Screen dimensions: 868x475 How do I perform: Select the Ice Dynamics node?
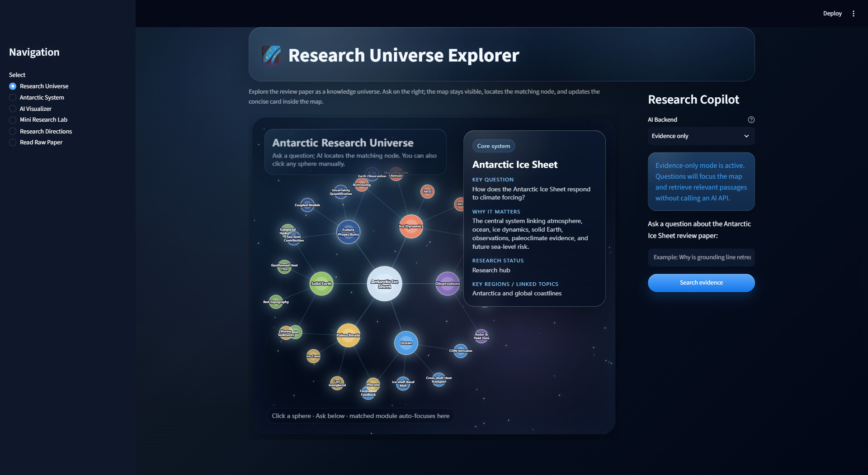tap(411, 226)
